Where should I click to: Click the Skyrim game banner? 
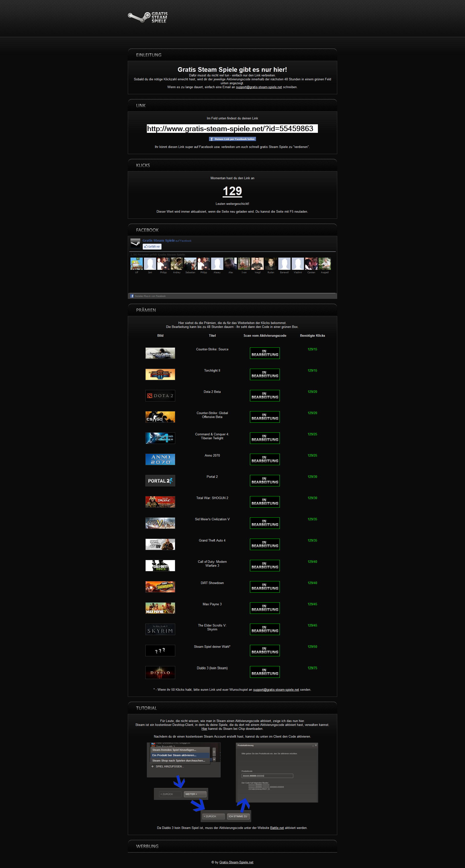pyautogui.click(x=160, y=629)
